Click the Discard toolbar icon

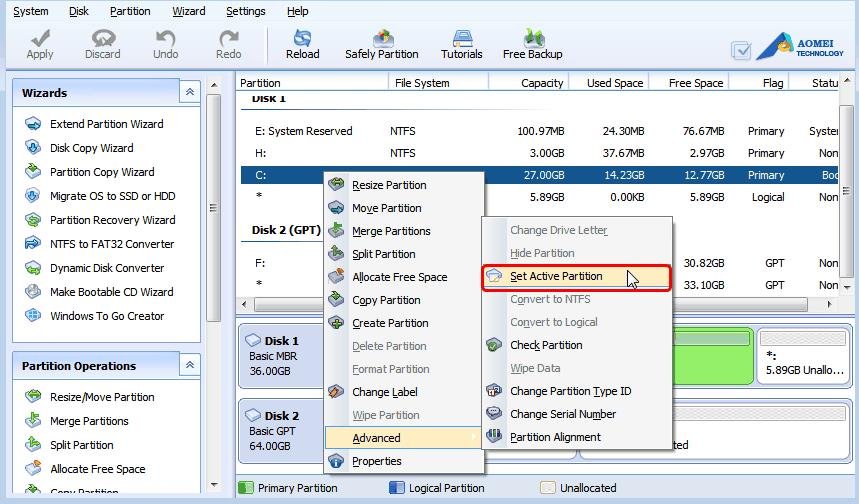point(102,39)
